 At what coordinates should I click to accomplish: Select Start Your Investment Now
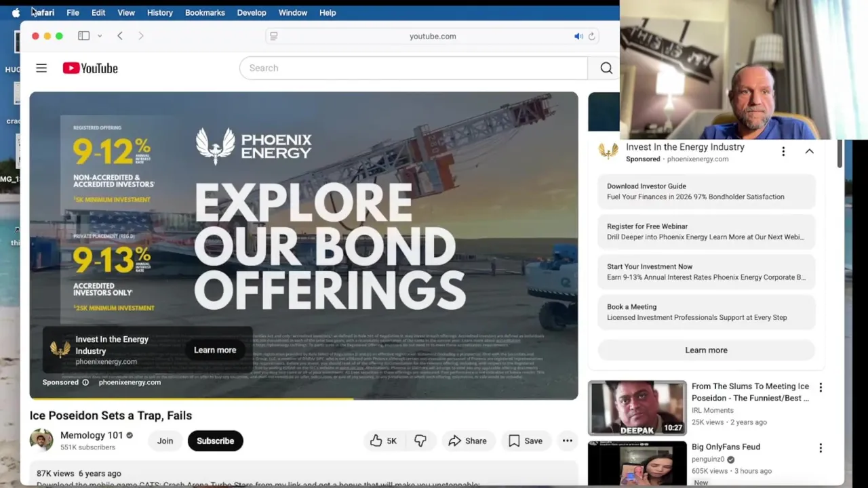pyautogui.click(x=706, y=272)
